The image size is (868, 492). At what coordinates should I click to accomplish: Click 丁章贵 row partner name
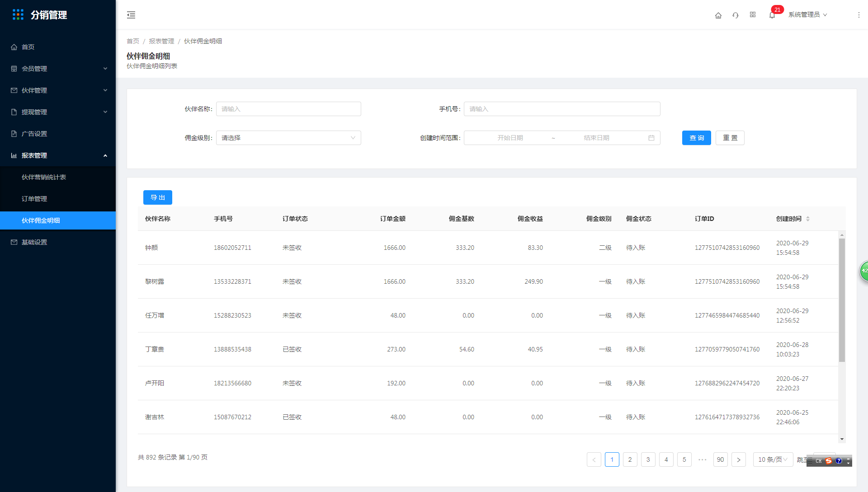155,349
